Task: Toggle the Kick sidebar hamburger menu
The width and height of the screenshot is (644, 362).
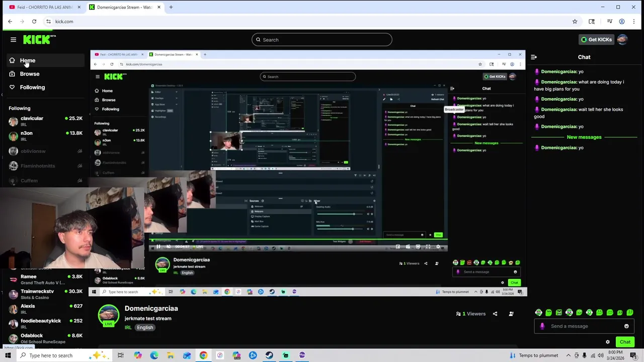Action: click(x=14, y=40)
